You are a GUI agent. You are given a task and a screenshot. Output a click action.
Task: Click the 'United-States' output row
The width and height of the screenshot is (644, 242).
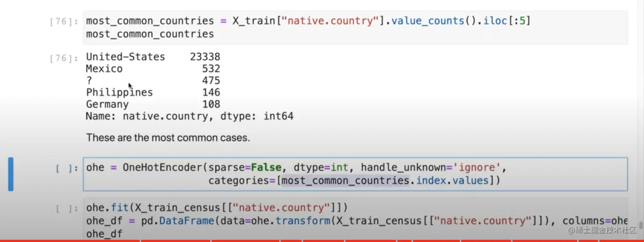click(153, 57)
